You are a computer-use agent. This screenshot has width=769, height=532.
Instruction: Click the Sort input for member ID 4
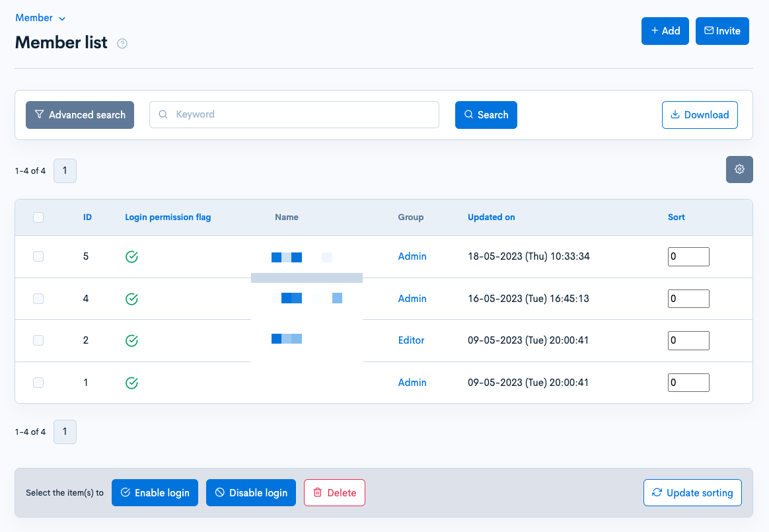(x=688, y=299)
